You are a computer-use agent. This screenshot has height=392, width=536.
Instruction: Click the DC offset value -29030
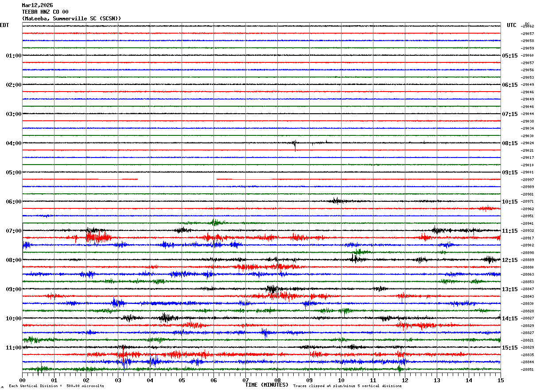528,136
